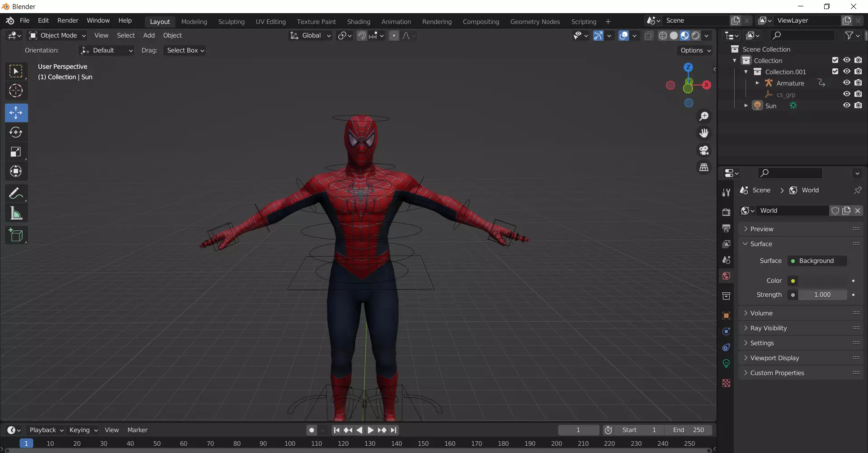Select the Transform tool
The height and width of the screenshot is (453, 868).
pyautogui.click(x=16, y=171)
